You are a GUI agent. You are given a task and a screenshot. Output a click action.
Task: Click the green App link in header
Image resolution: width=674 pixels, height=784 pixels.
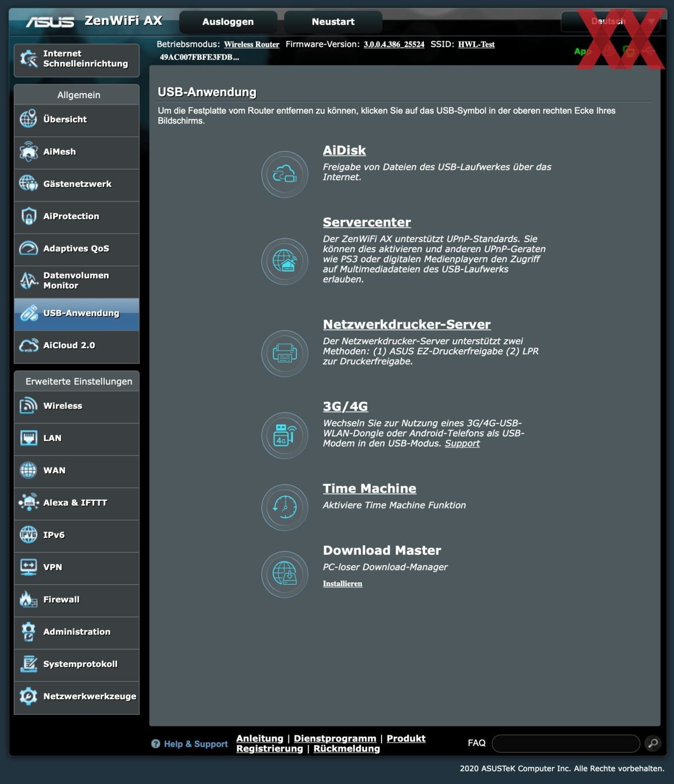583,51
